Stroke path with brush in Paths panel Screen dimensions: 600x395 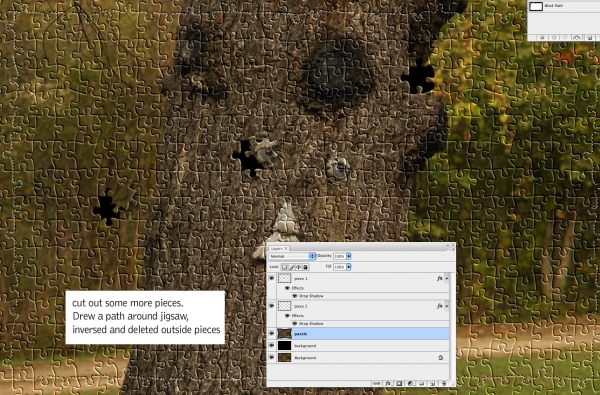(x=554, y=38)
